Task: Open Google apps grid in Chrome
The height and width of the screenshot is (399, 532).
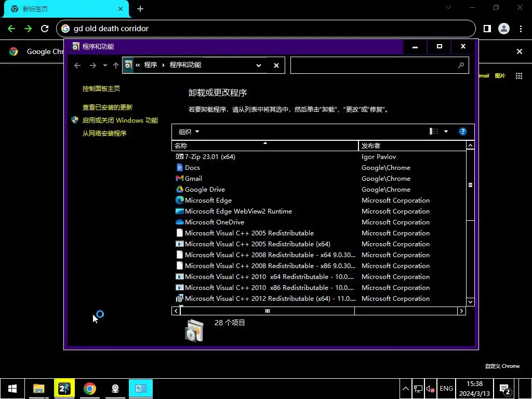Action: click(519, 76)
